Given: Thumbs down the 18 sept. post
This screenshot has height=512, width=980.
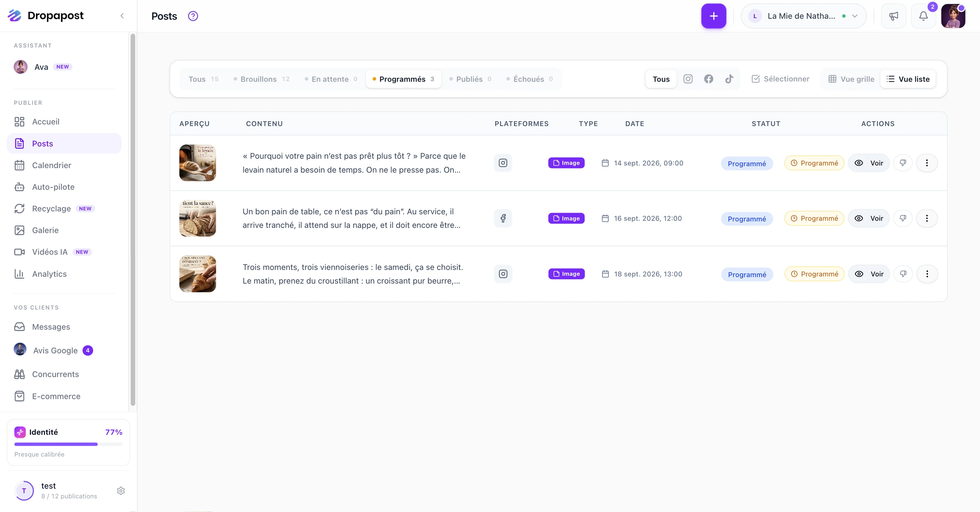Looking at the screenshot, I should coord(903,274).
